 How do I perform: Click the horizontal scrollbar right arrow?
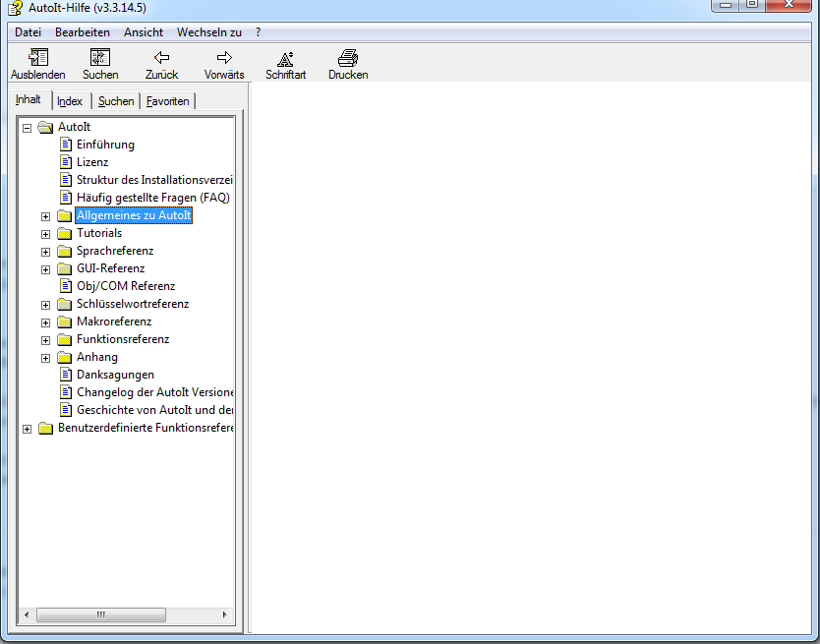tap(227, 615)
